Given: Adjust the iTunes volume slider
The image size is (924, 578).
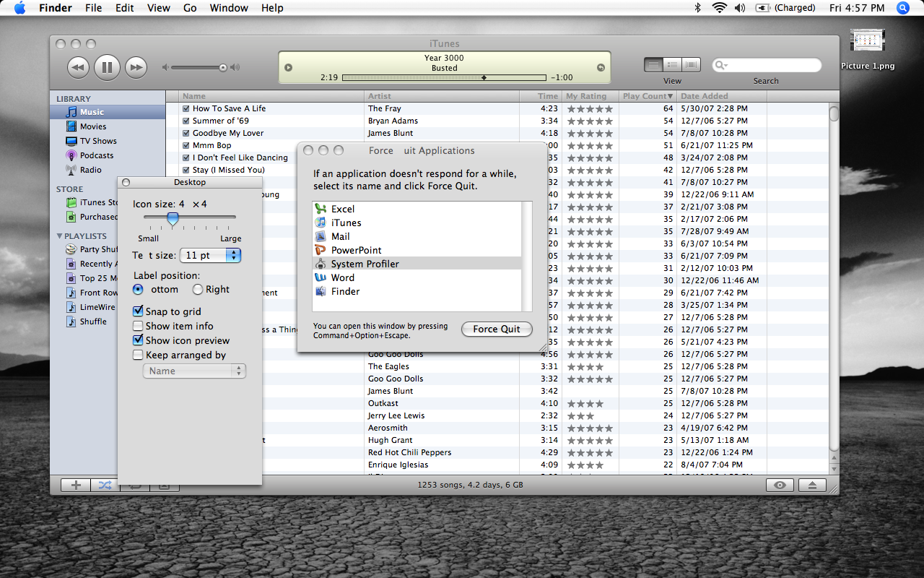Looking at the screenshot, I should 199,67.
